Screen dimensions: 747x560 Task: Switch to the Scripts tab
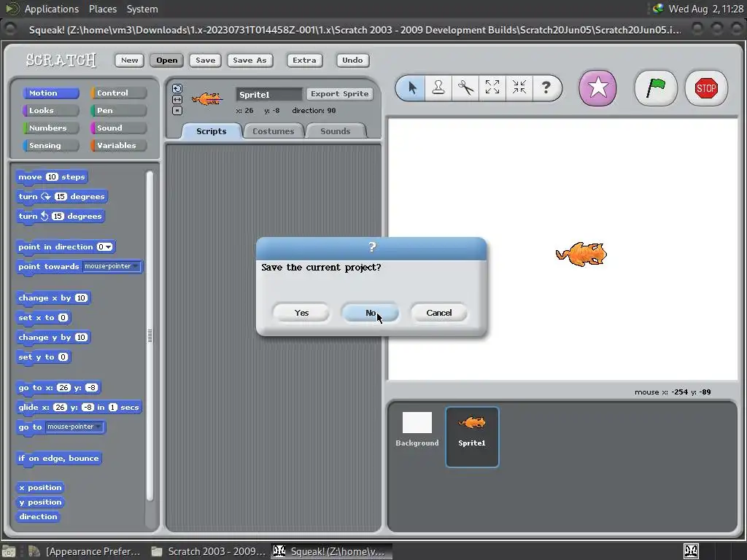point(212,131)
